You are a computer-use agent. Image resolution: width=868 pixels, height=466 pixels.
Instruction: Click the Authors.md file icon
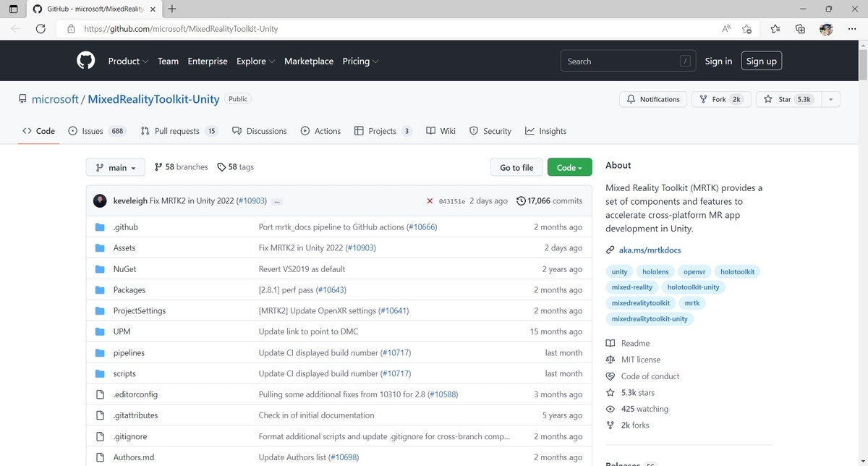click(101, 457)
